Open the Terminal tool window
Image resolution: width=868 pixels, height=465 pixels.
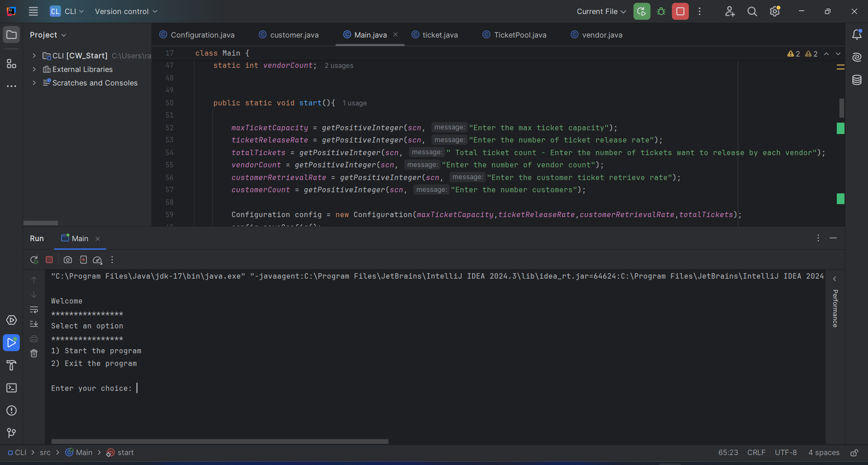tap(11, 388)
